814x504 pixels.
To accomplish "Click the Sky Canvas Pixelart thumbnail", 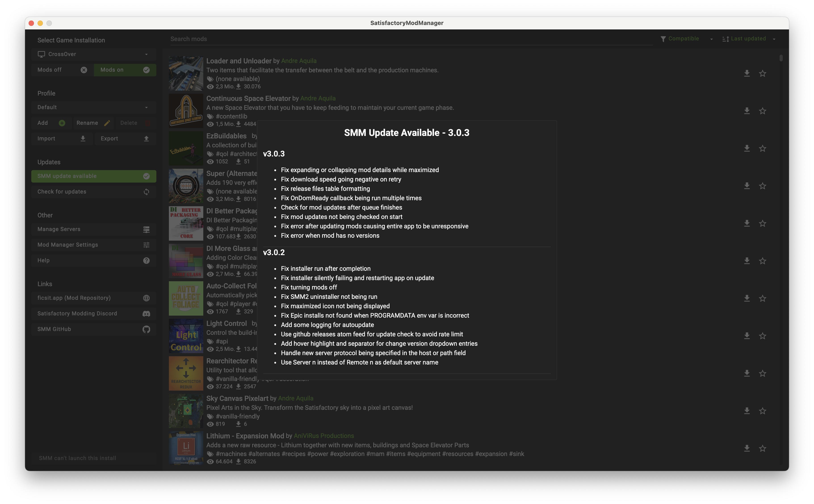I will pyautogui.click(x=186, y=411).
